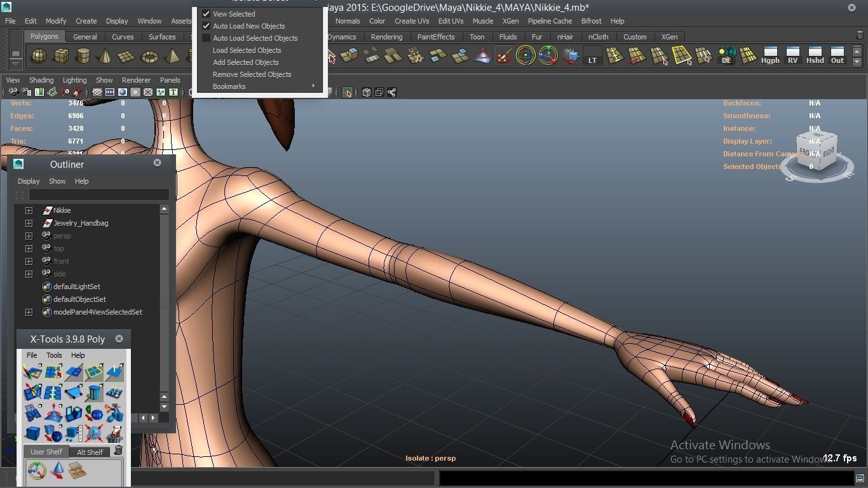Open Outliner with the Out shelf button
The width and height of the screenshot is (868, 488).
[837, 56]
